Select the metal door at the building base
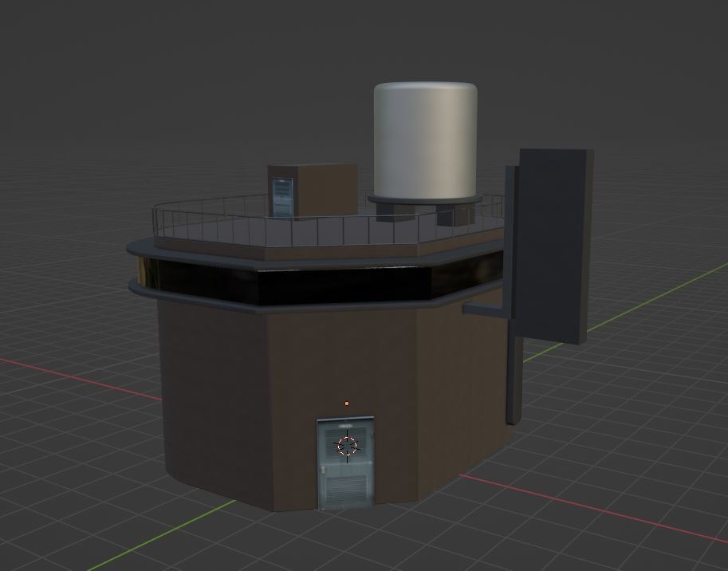 (x=346, y=463)
